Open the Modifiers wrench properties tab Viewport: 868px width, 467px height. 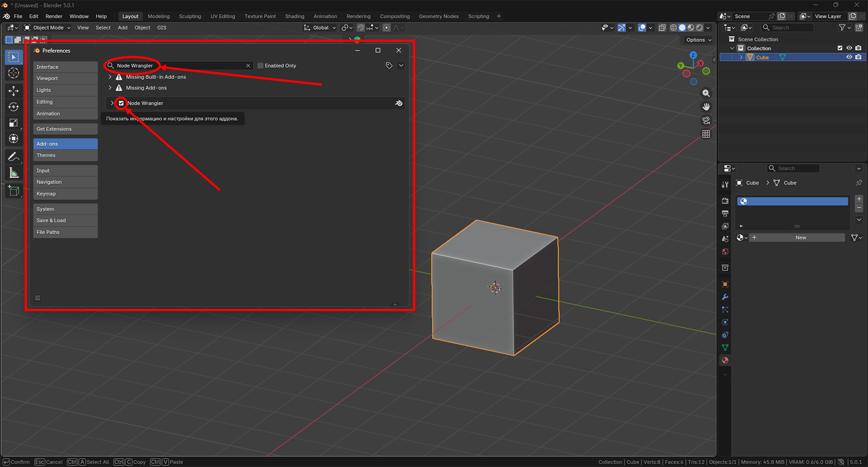click(x=725, y=297)
